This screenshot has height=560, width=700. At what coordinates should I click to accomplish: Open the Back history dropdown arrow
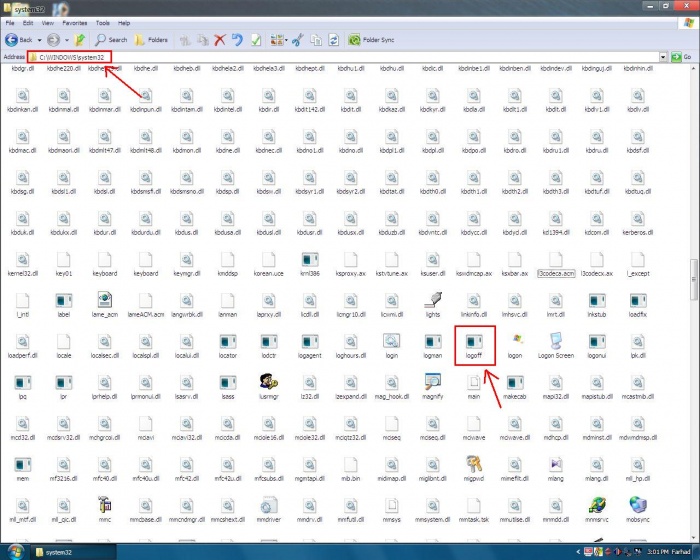pos(39,40)
